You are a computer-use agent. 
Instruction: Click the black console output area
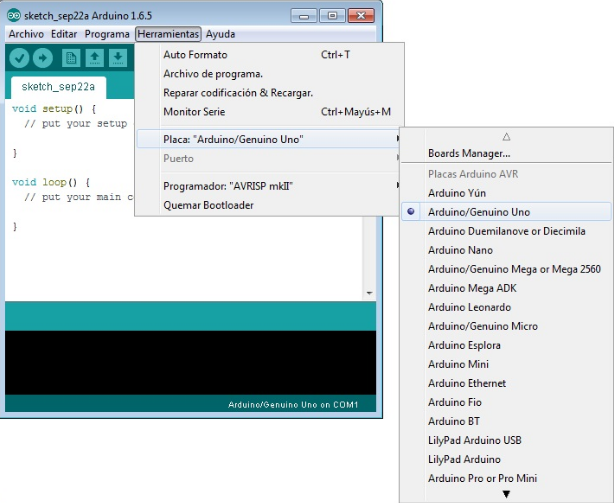[x=190, y=362]
